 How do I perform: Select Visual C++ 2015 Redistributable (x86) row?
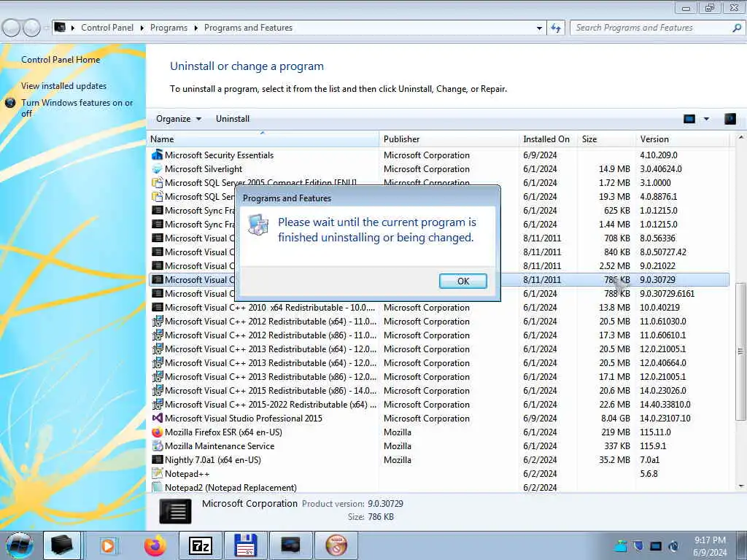tap(438, 391)
